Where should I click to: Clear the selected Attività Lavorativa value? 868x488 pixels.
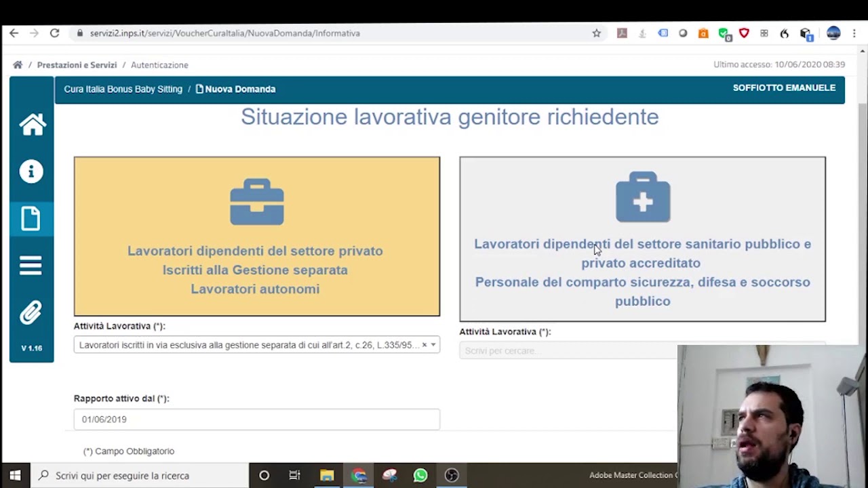tap(425, 345)
